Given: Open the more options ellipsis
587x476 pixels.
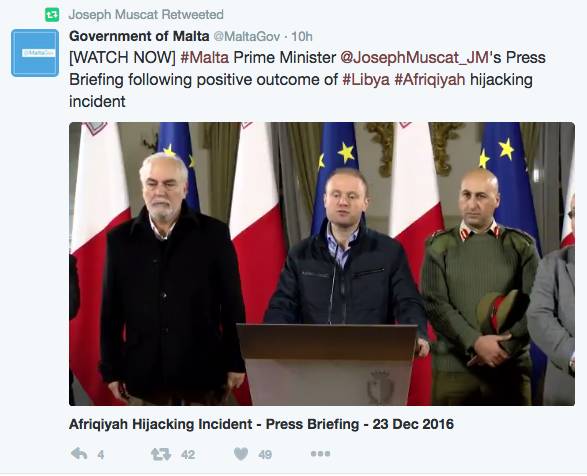Looking at the screenshot, I should (320, 454).
